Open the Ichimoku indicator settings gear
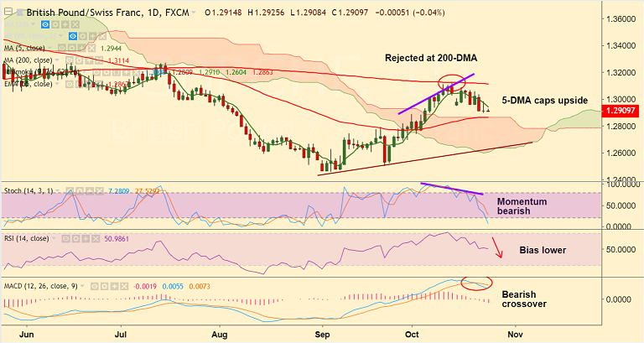 (x=106, y=72)
